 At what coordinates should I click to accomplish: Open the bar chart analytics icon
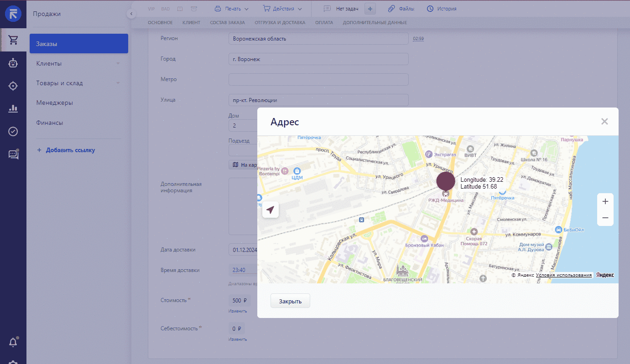(x=13, y=108)
